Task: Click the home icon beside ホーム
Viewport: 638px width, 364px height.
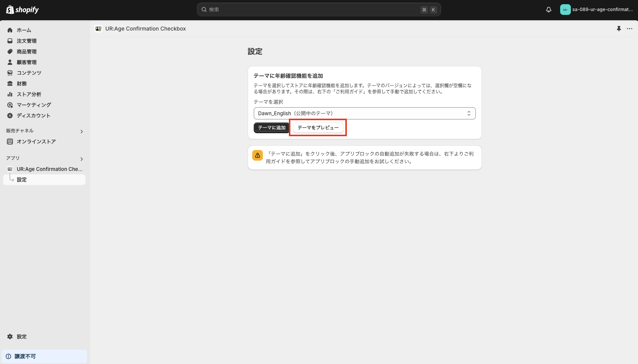Action: click(10, 30)
